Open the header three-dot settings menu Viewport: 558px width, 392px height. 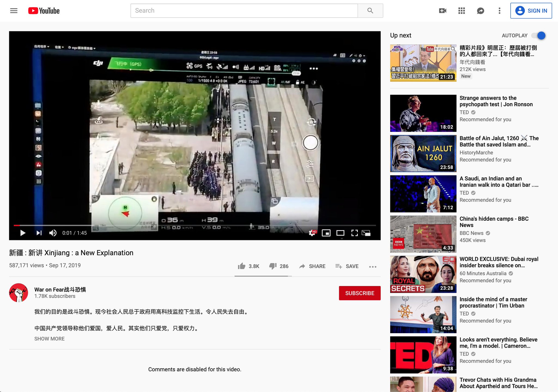tap(499, 11)
